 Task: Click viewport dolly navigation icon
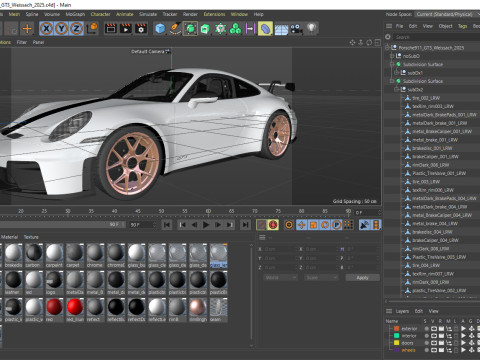pos(361,43)
